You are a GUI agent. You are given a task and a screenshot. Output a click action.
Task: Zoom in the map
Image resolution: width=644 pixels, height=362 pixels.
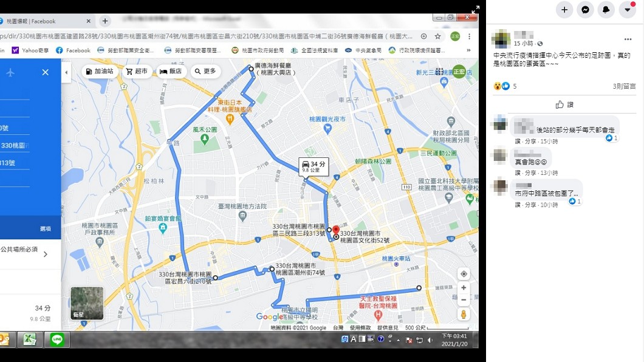pyautogui.click(x=464, y=288)
